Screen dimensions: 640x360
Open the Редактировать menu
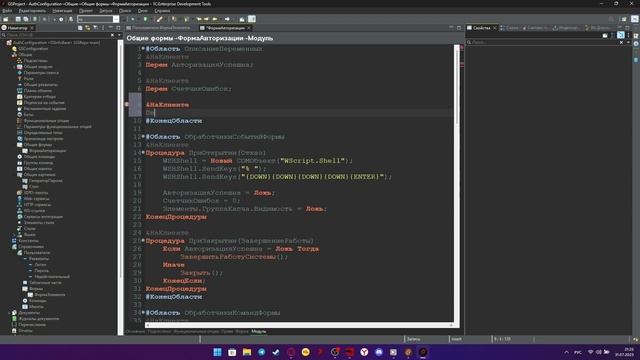[x=32, y=11]
